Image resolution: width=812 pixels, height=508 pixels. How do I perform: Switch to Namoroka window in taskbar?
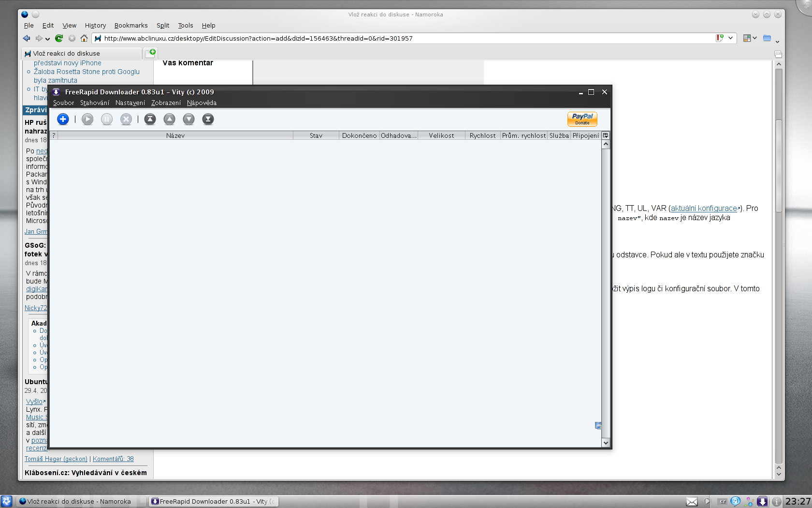pos(81,501)
